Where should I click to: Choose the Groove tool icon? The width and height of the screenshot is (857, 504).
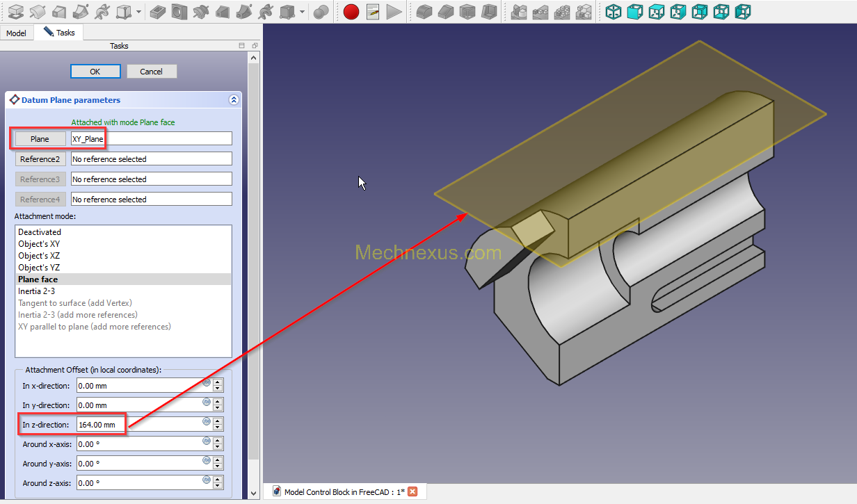click(200, 11)
